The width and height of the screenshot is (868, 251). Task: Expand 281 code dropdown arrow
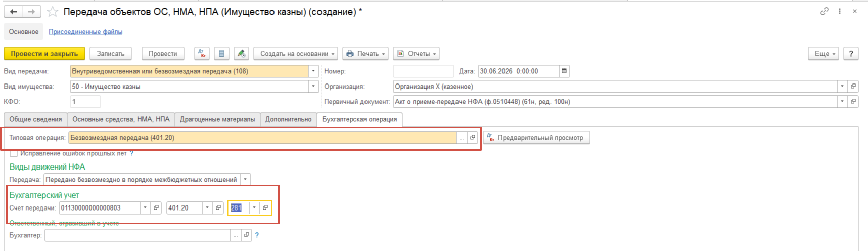click(x=254, y=208)
